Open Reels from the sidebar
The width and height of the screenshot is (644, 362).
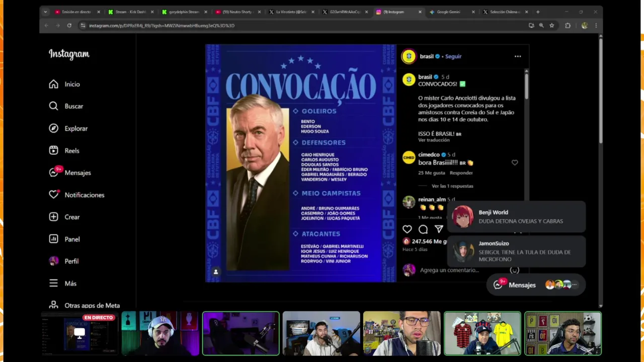(x=64, y=150)
